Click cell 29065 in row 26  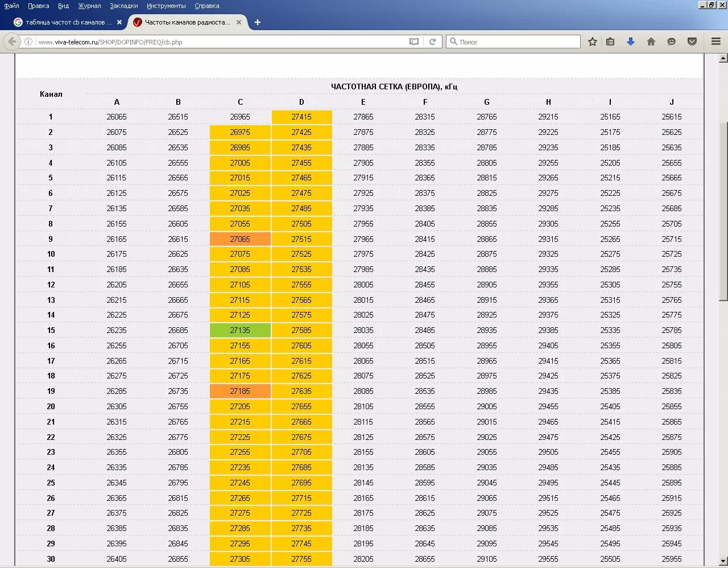[x=487, y=498]
